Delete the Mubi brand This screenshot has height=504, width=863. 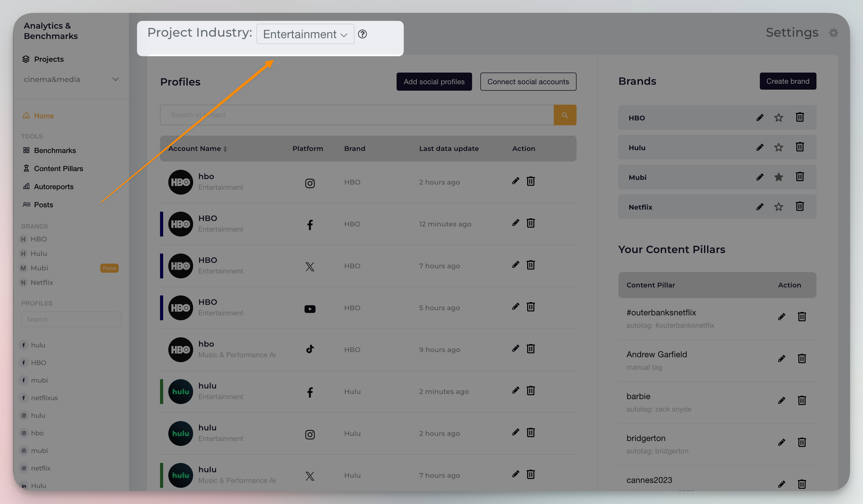pyautogui.click(x=800, y=177)
